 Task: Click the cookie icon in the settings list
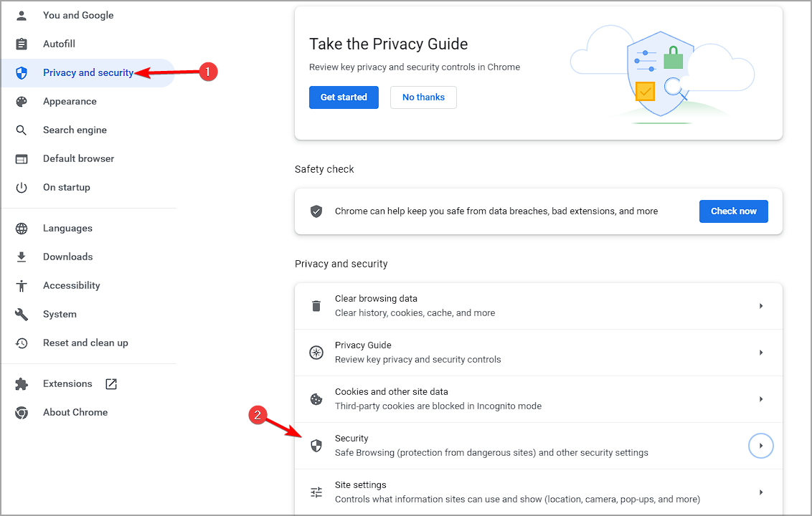[x=316, y=399]
